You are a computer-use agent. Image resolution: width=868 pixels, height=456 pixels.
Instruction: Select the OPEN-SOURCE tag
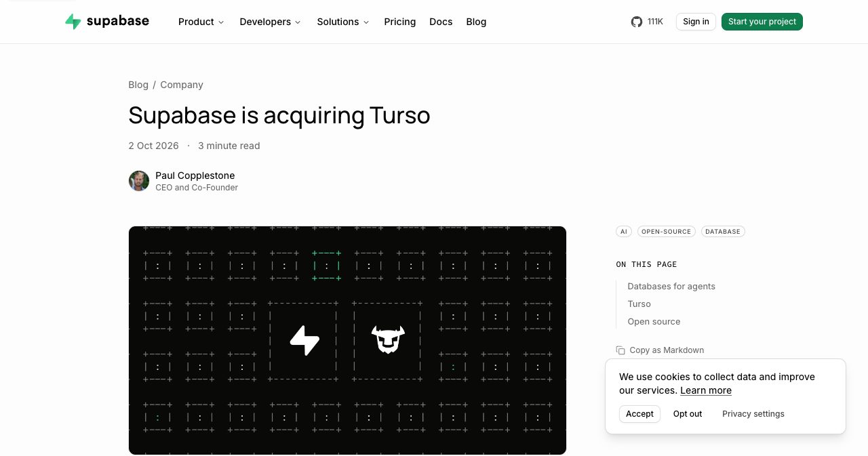point(667,232)
